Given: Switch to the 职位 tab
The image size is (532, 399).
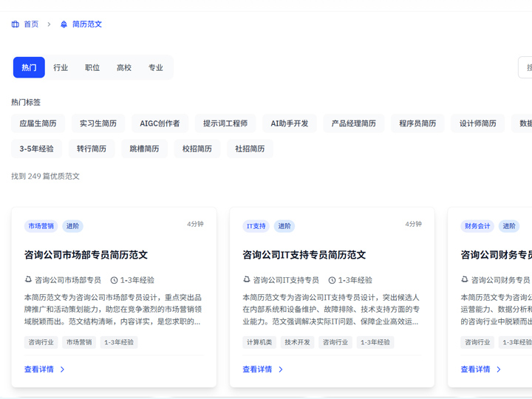Looking at the screenshot, I should [x=92, y=67].
